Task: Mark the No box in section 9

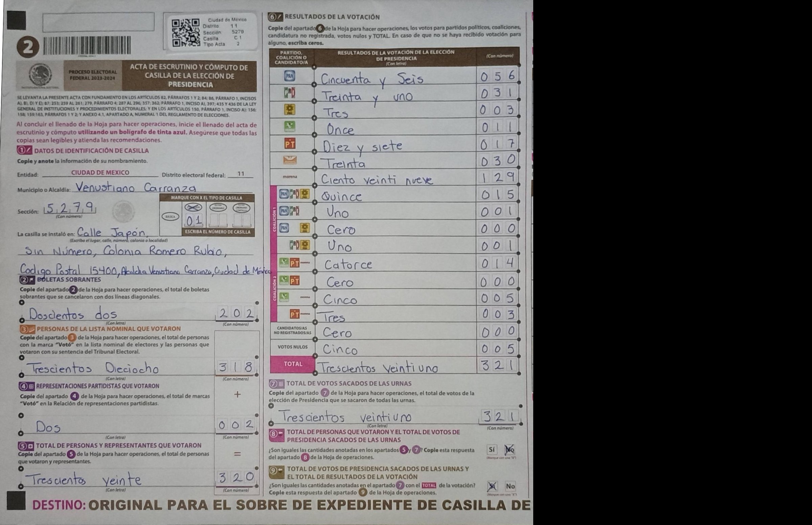Action: [x=510, y=486]
